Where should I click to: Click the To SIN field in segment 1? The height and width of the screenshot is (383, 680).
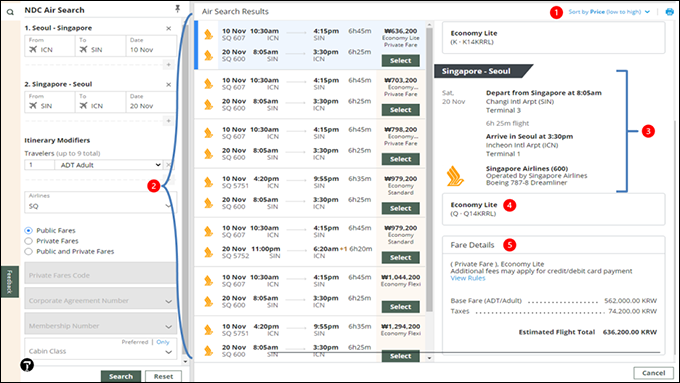(100, 46)
